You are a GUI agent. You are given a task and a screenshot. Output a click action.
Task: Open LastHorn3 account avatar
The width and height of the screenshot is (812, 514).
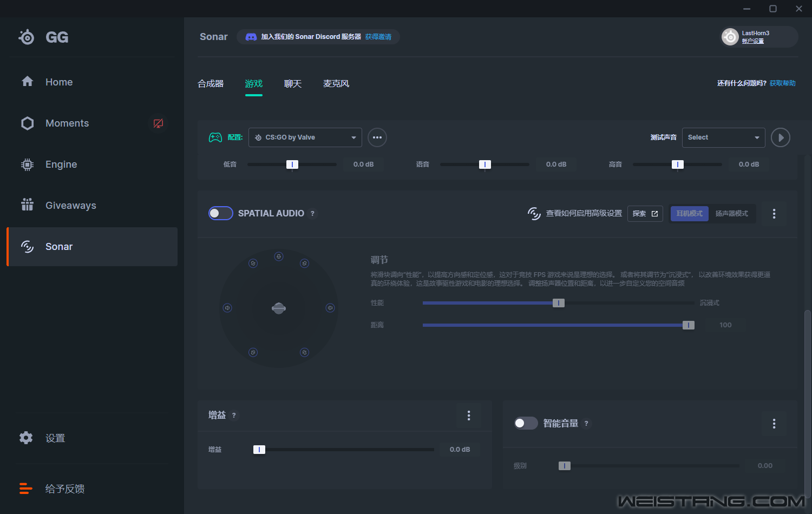pos(730,37)
